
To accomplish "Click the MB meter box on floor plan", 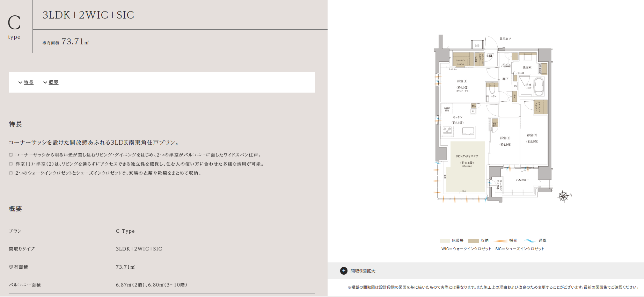I will click(477, 45).
